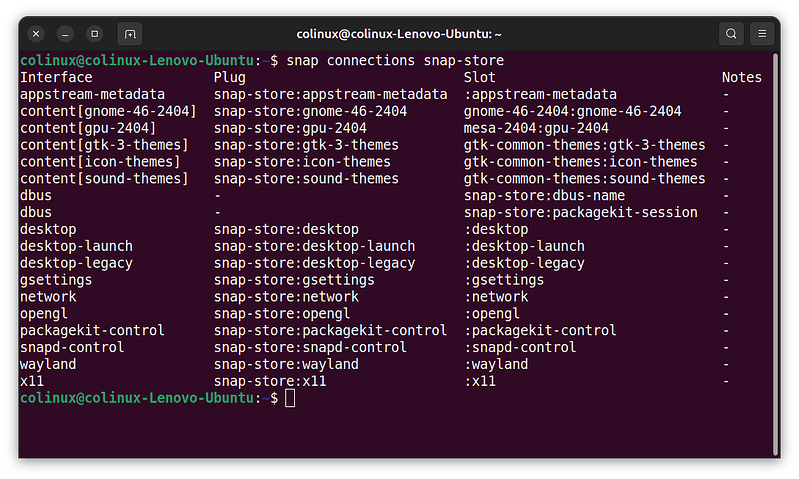This screenshot has height=479, width=799.
Task: Open the terminal hamburger menu
Action: point(762,34)
